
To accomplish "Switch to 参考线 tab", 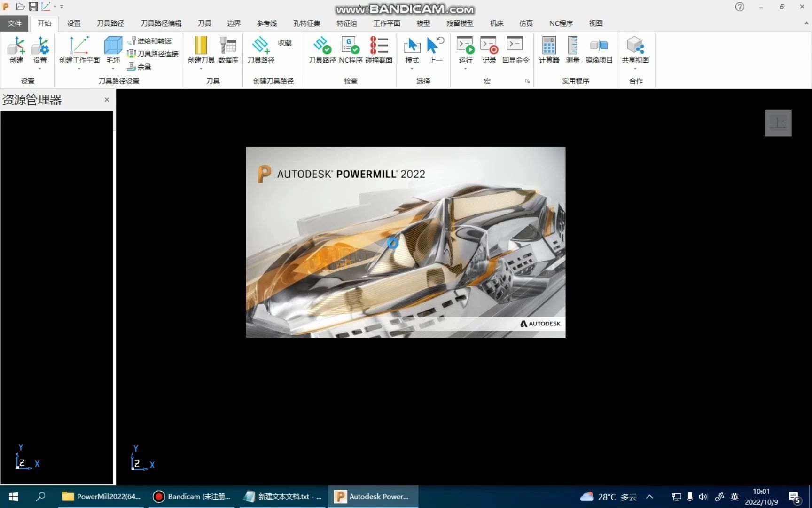I will coord(267,24).
